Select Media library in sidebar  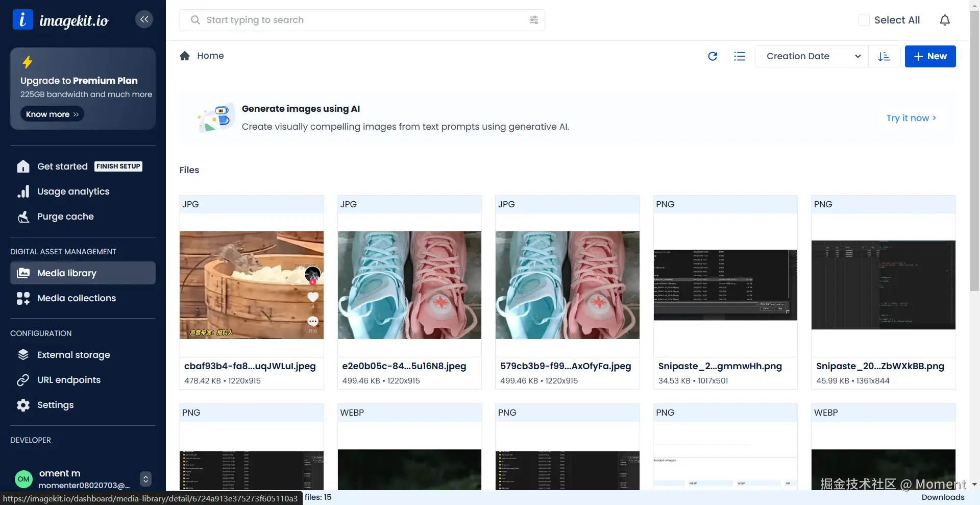pos(83,273)
